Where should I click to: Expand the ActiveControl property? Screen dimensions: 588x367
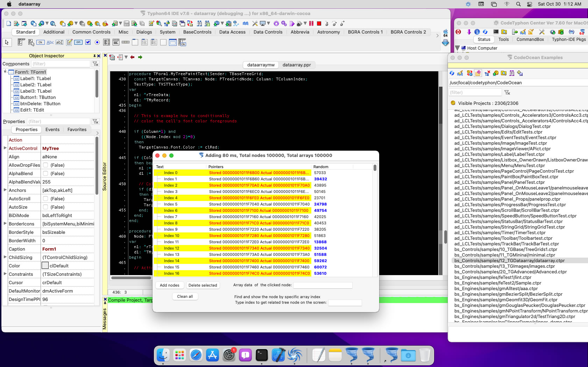coord(5,148)
